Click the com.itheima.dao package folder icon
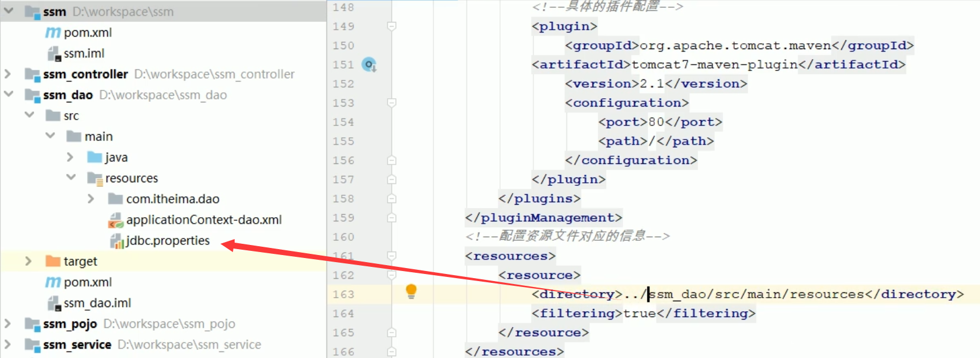 coord(116,199)
